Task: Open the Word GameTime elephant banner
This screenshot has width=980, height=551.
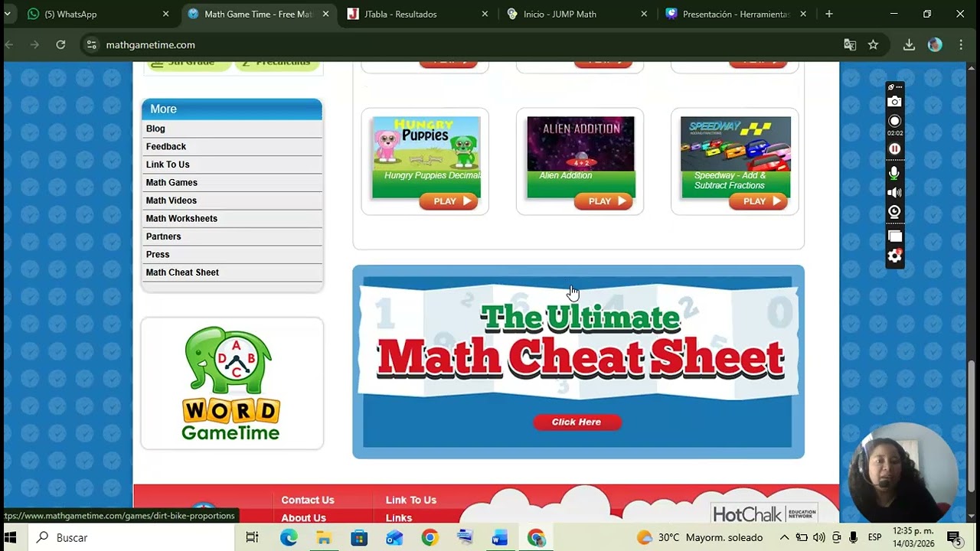Action: [x=231, y=383]
